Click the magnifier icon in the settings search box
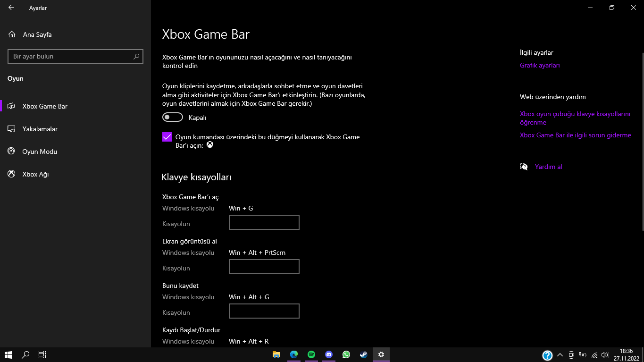Screen dimensions: 644x362 click(136, 57)
